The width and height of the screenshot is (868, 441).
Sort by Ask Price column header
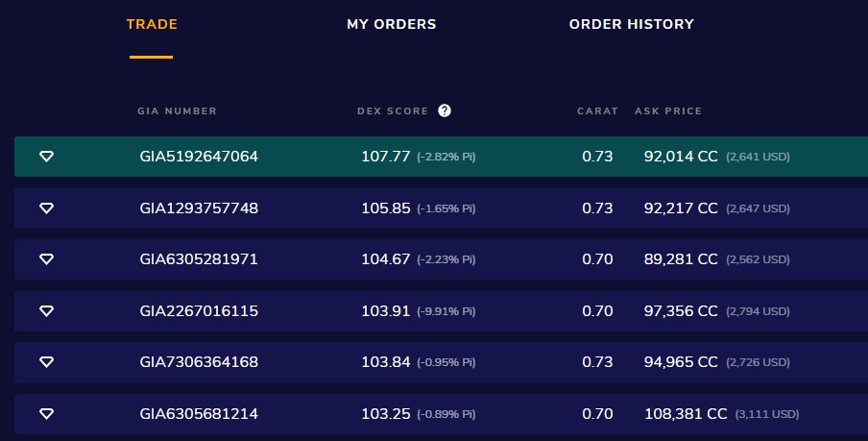pos(668,111)
